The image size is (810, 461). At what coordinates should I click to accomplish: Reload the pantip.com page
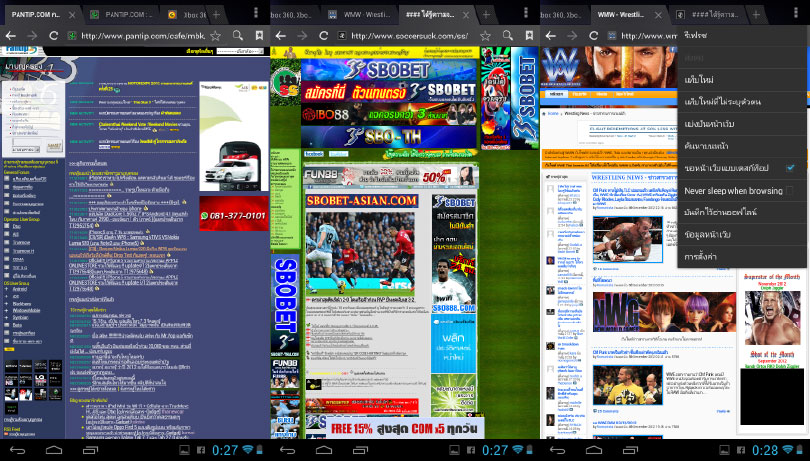click(x=51, y=35)
